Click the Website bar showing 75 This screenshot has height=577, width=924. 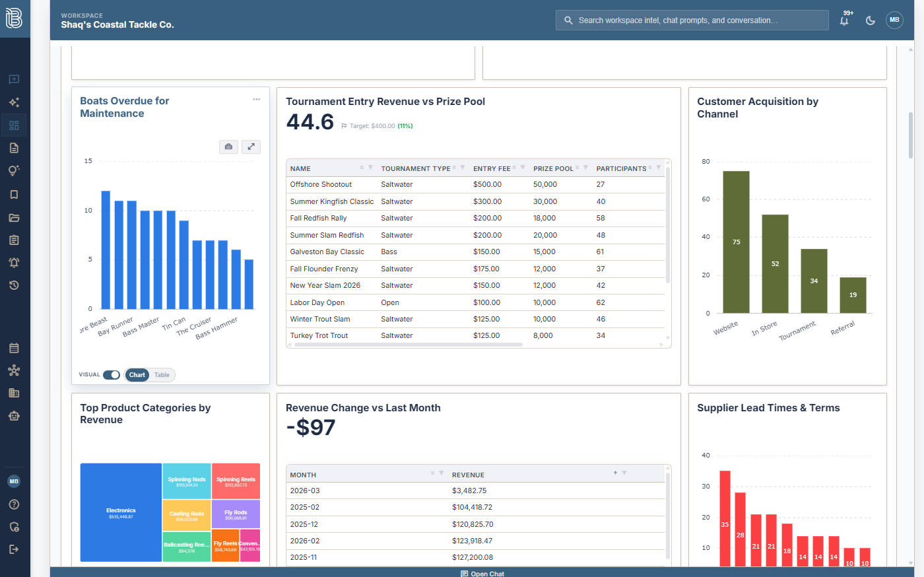click(x=736, y=242)
